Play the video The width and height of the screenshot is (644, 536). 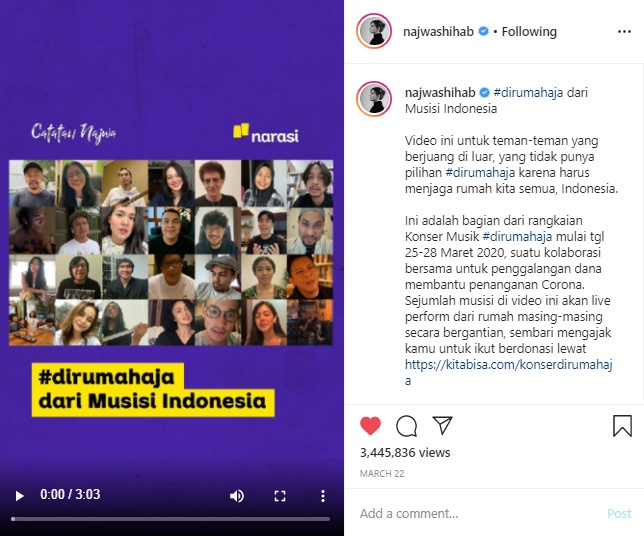[19, 496]
